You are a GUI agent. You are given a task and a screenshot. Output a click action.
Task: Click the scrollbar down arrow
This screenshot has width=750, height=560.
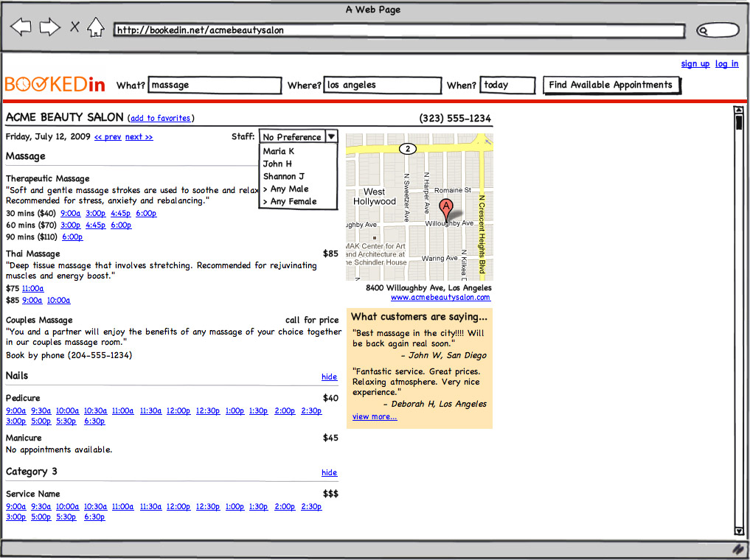[739, 531]
